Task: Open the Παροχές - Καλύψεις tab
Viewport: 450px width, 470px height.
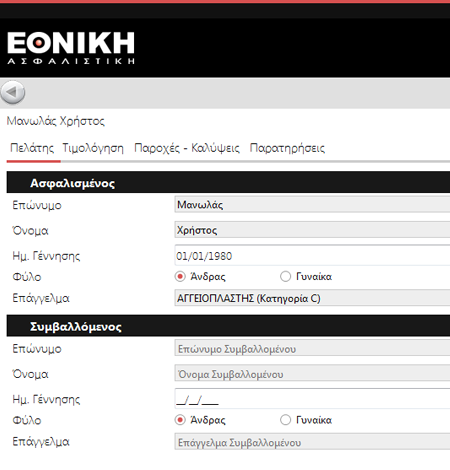Action: point(187,148)
